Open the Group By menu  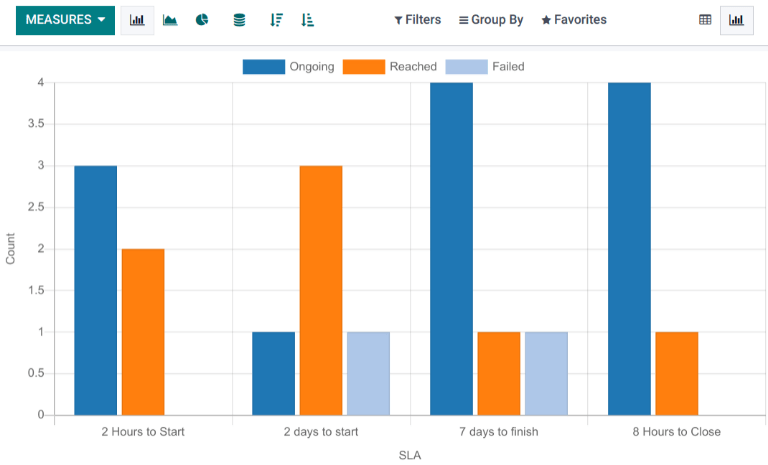[x=491, y=20]
